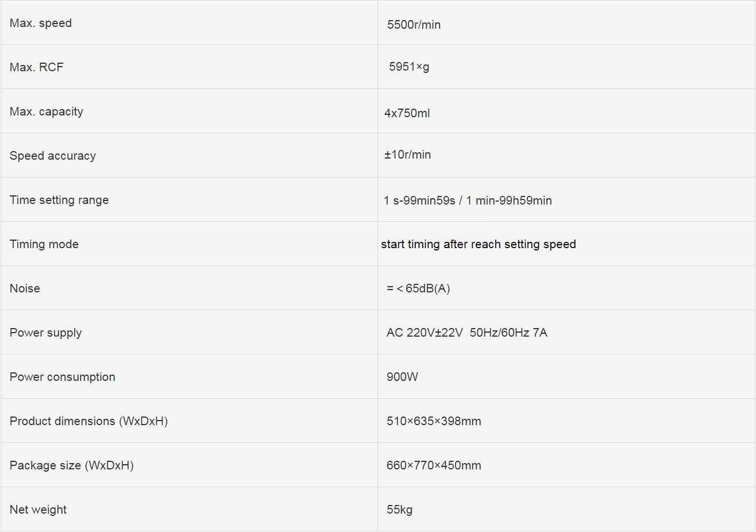The image size is (756, 532).
Task: Click the Timing mode label
Action: (x=44, y=244)
